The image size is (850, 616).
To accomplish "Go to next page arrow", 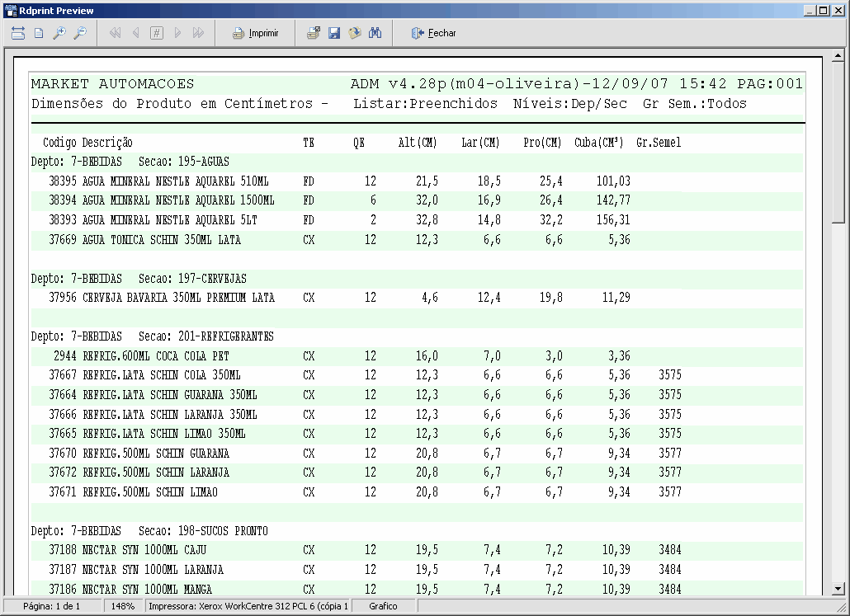I will pos(177,33).
